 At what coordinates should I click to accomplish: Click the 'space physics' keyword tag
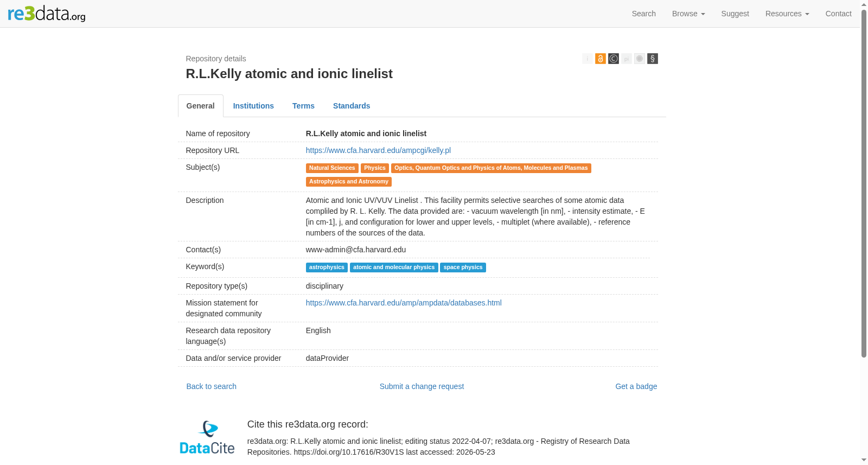463,267
